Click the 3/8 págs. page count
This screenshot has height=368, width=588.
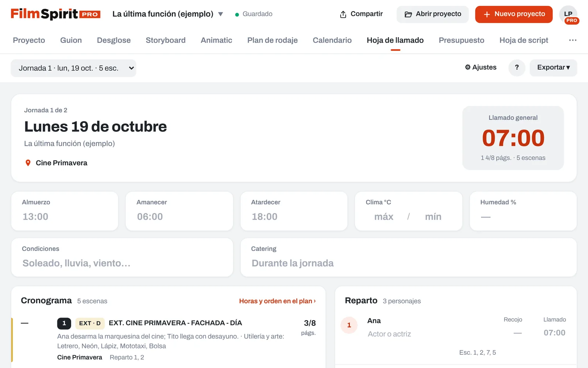point(309,328)
